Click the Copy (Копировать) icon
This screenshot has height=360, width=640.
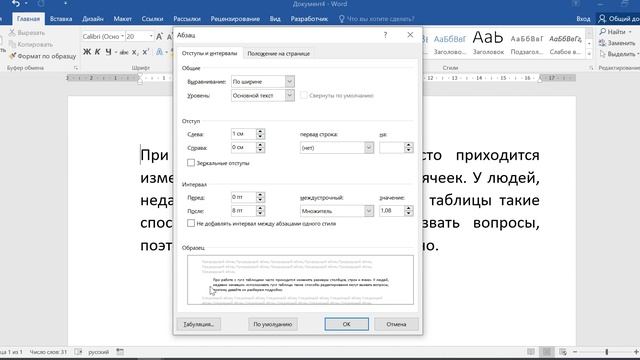(12, 44)
